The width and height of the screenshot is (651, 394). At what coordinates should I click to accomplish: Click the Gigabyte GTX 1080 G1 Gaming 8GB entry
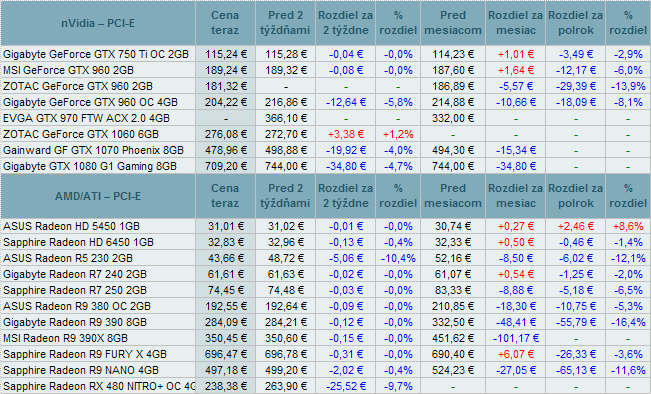(x=90, y=166)
